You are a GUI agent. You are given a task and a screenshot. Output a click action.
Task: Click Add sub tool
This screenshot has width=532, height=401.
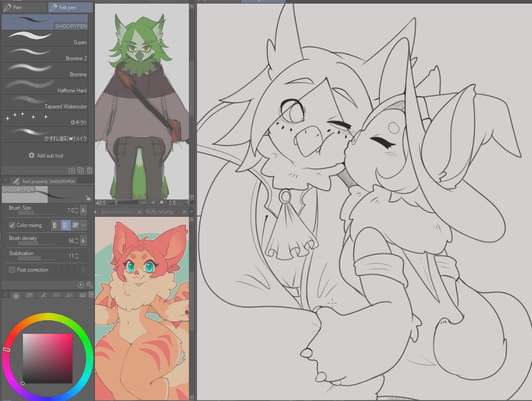(46, 155)
